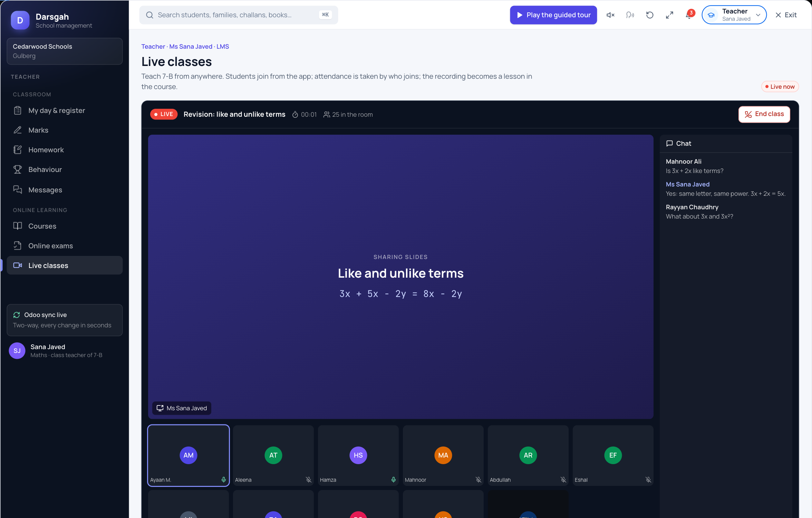Open the HS avatar of Hamza

coord(358,455)
